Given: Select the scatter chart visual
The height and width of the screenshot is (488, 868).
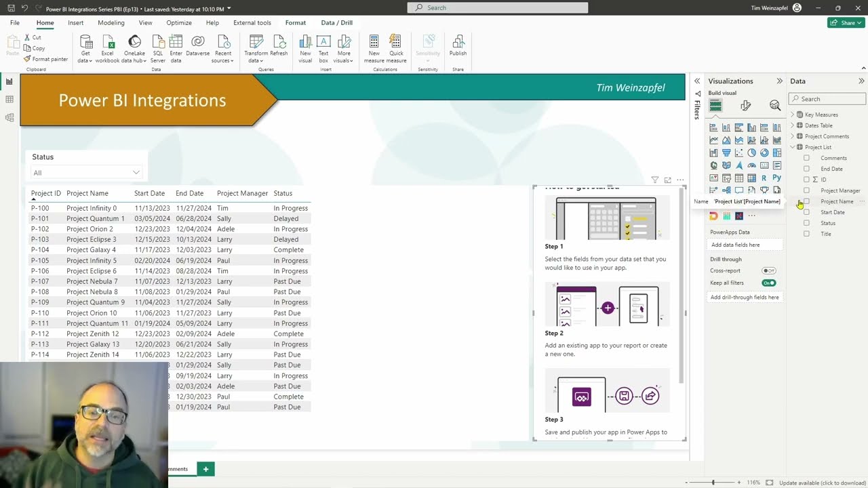Looking at the screenshot, I should 738,152.
